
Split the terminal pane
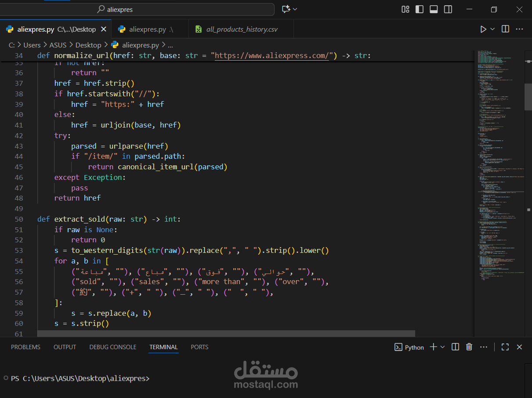point(455,347)
